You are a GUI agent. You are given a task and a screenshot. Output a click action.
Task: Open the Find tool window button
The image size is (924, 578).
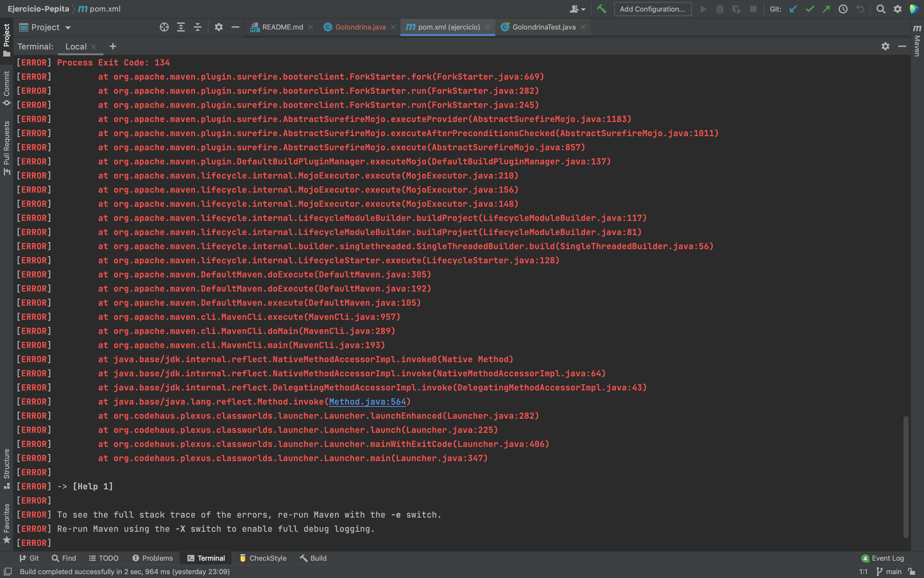coord(64,558)
